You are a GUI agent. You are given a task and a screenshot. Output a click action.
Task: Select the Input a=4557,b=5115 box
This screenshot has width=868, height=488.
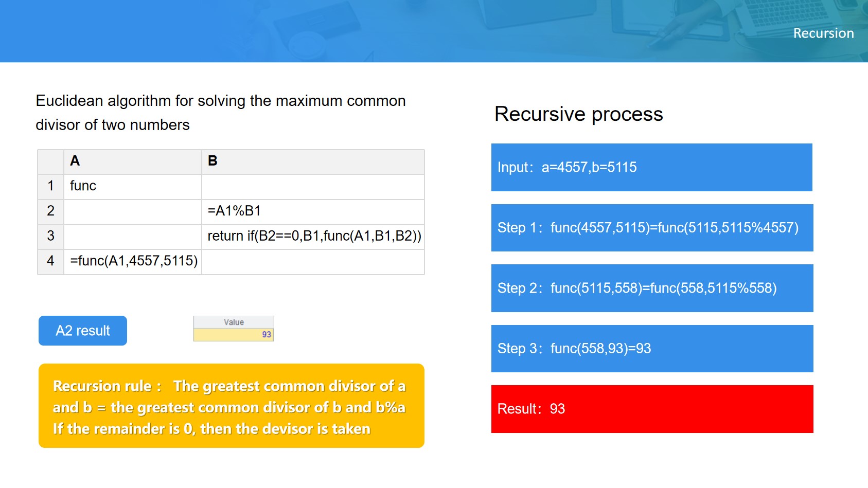click(x=651, y=168)
